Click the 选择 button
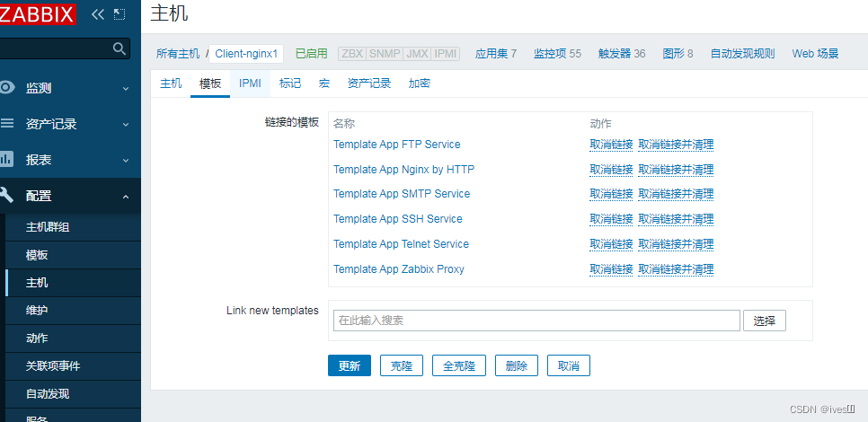The width and height of the screenshot is (868, 422). tap(765, 321)
